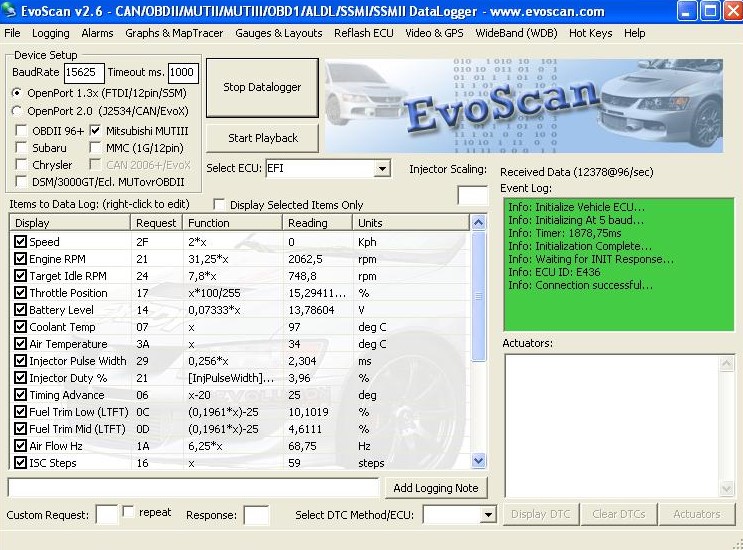743x550 pixels.
Task: Select OpenPort 2.0 radio button
Action: coord(17,111)
